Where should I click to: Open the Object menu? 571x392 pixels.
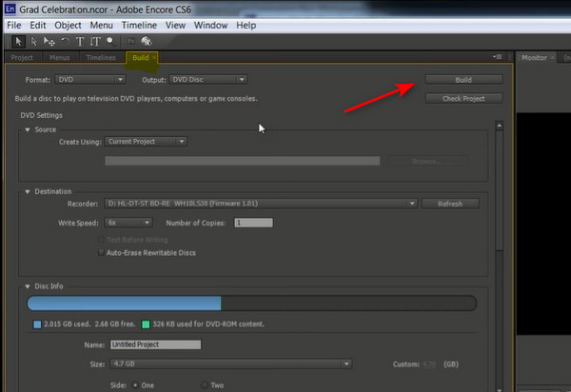pos(68,25)
